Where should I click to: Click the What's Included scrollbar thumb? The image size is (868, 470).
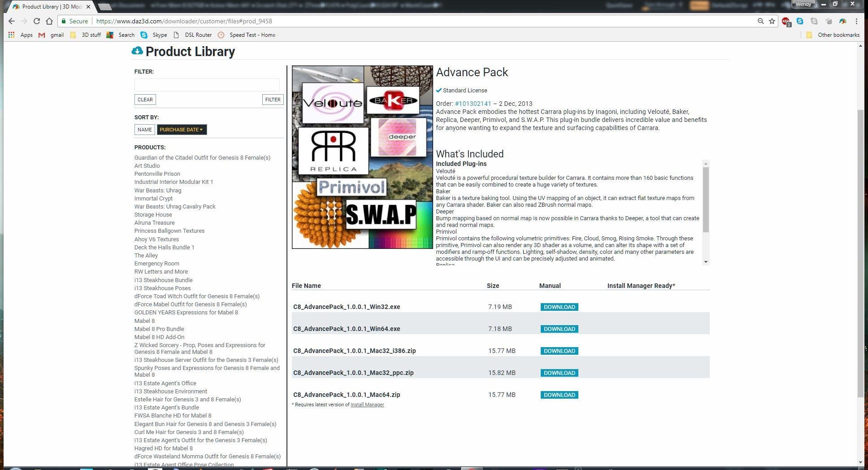(706, 200)
